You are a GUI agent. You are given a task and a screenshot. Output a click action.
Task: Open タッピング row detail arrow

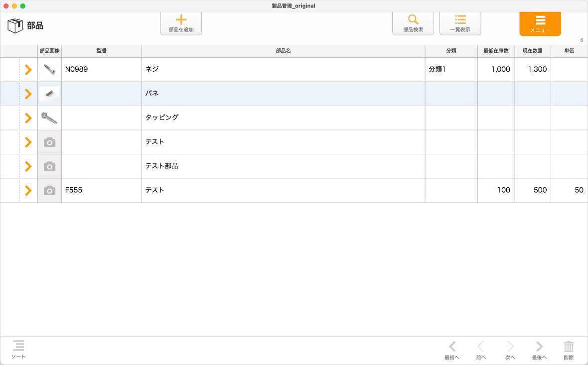[x=28, y=118]
